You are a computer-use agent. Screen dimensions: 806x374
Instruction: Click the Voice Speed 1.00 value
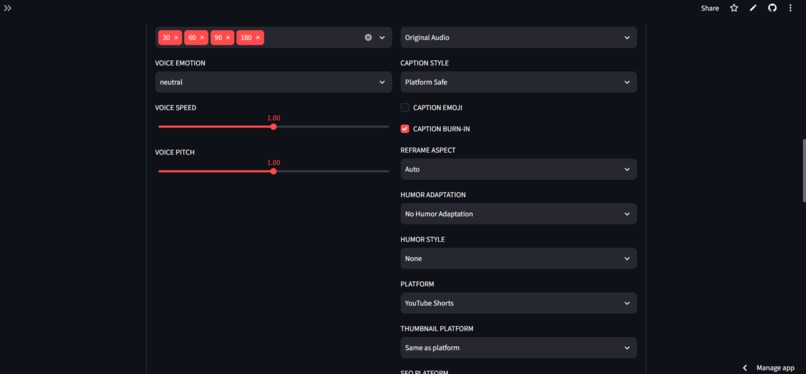(x=273, y=118)
